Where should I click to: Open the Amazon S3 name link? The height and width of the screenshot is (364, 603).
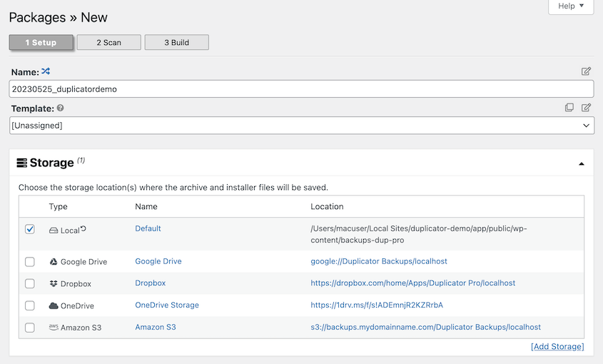(x=156, y=327)
